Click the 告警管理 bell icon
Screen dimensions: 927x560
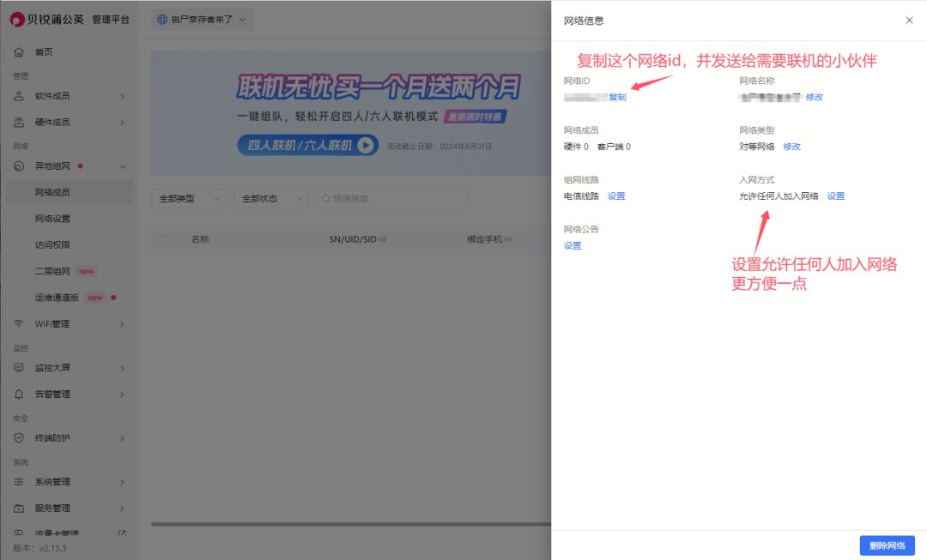point(19,394)
